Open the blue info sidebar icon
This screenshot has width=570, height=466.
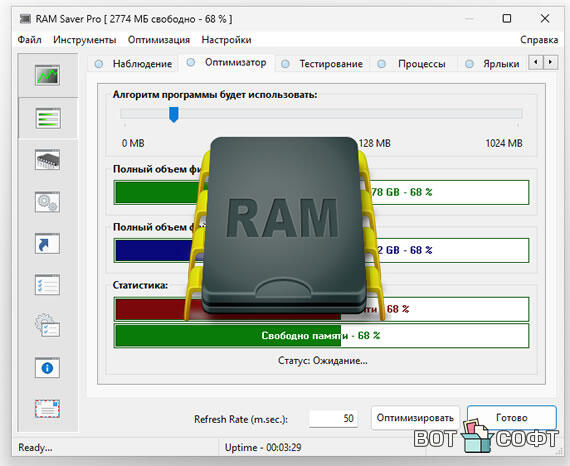coord(47,368)
